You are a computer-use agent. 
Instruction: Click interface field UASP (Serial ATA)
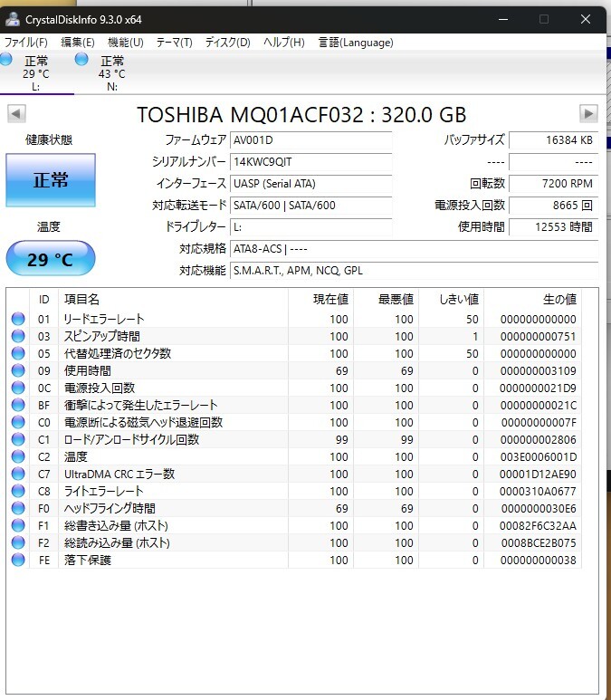click(311, 184)
